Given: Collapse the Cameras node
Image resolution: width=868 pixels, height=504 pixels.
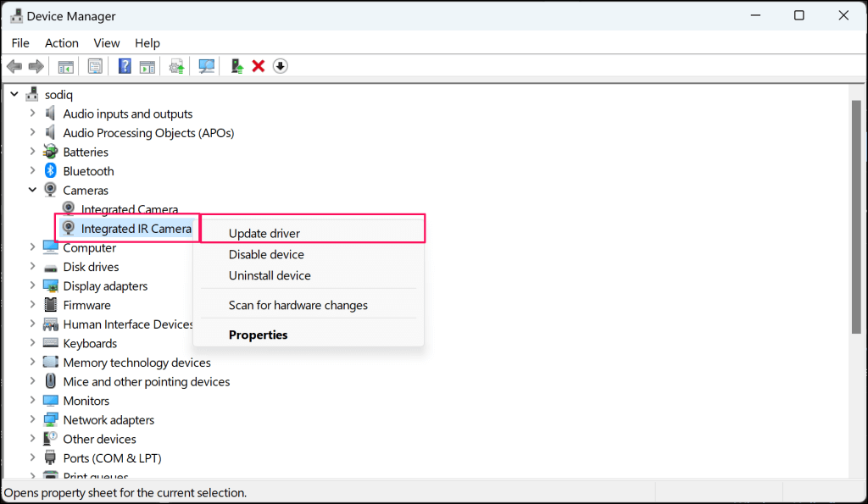Looking at the screenshot, I should tap(32, 190).
